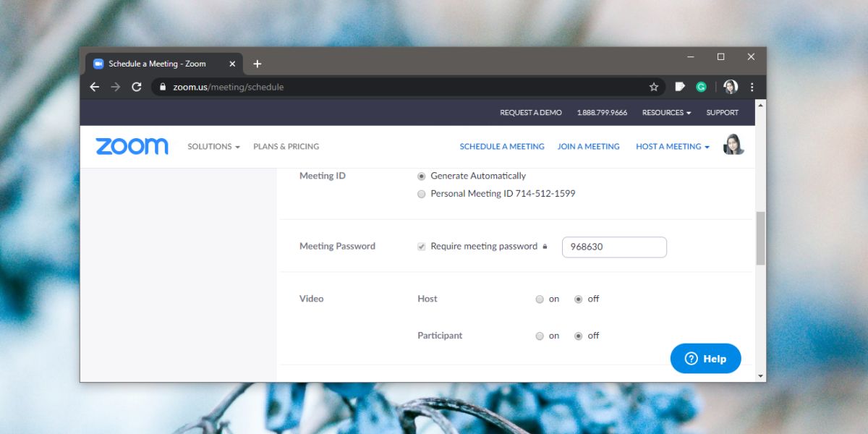
Task: Click the Zoom logo
Action: (132, 146)
